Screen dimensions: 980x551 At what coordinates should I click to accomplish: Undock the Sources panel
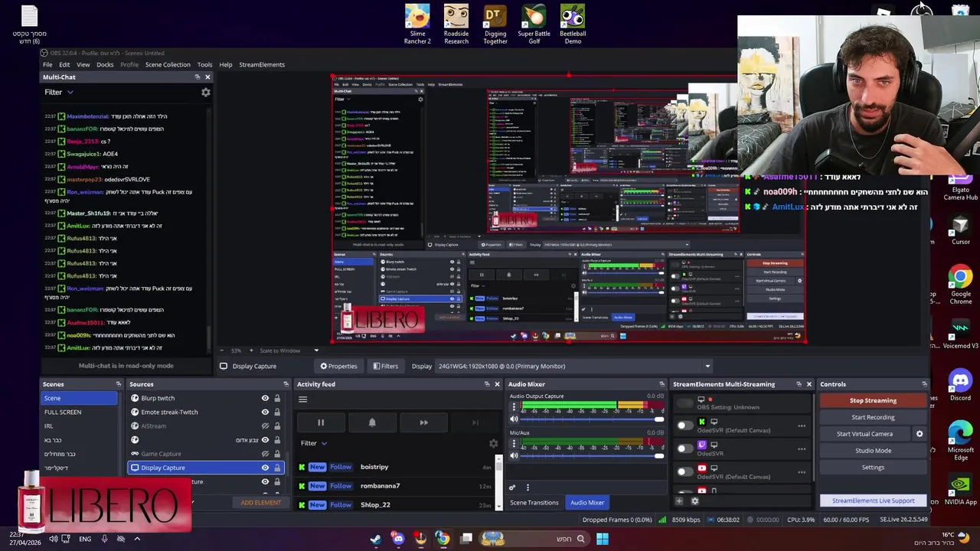click(286, 384)
